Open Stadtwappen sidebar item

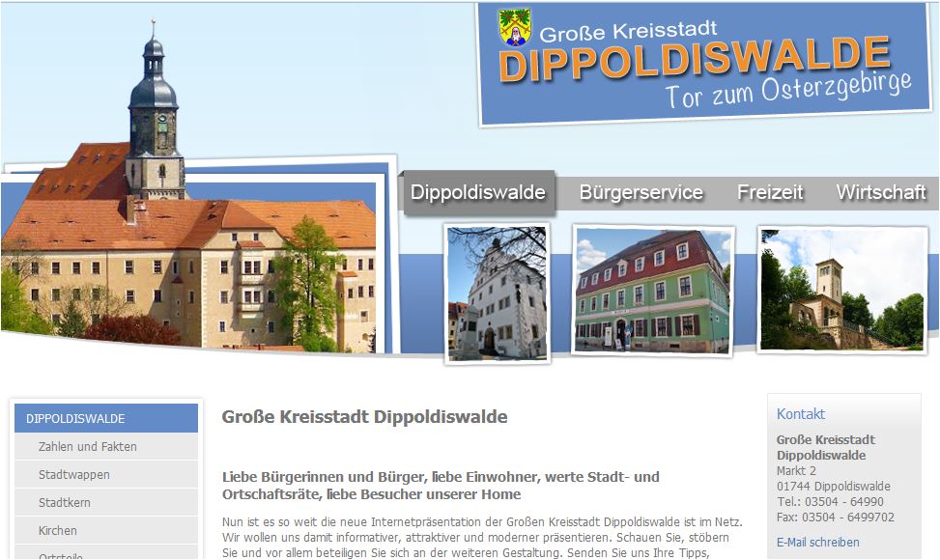pyautogui.click(x=106, y=475)
